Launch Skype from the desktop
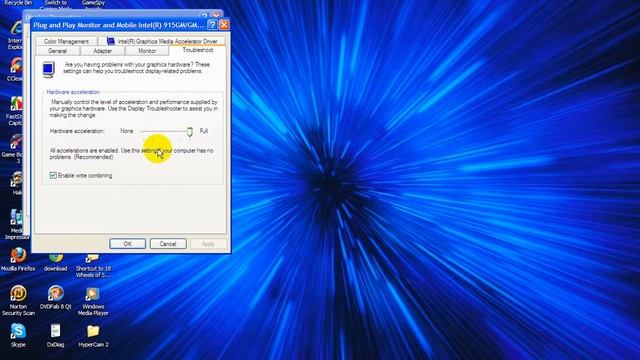 tap(18, 336)
